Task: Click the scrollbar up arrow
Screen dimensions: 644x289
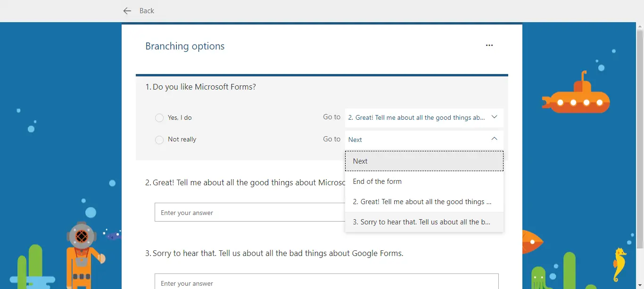Action: (x=640, y=25)
